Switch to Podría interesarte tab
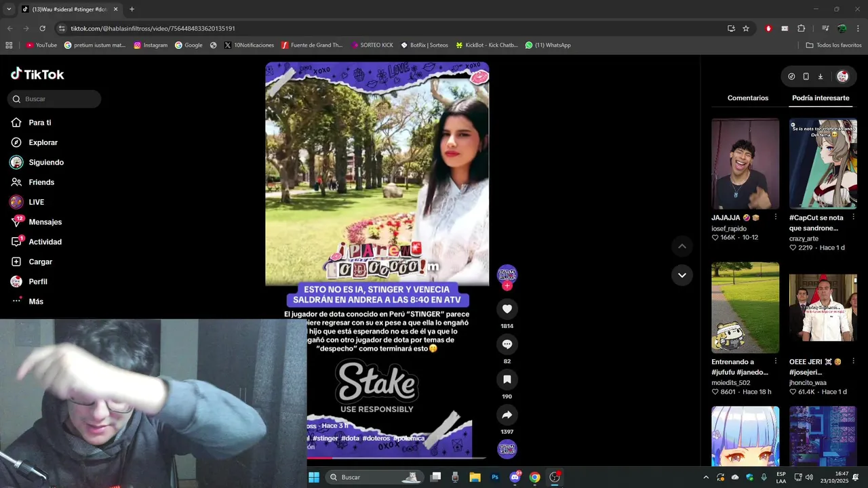The image size is (868, 488). coord(821,98)
